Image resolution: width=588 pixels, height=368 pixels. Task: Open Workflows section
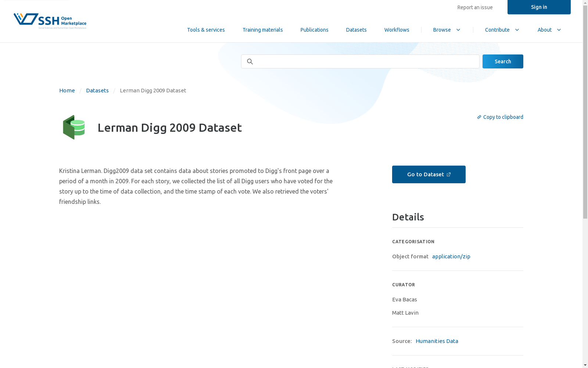click(x=397, y=30)
